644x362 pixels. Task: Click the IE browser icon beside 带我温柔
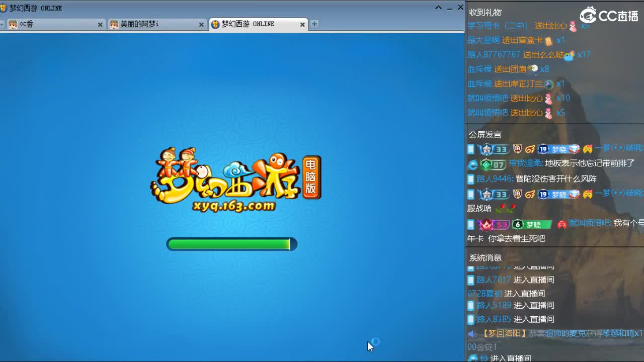[x=472, y=164]
